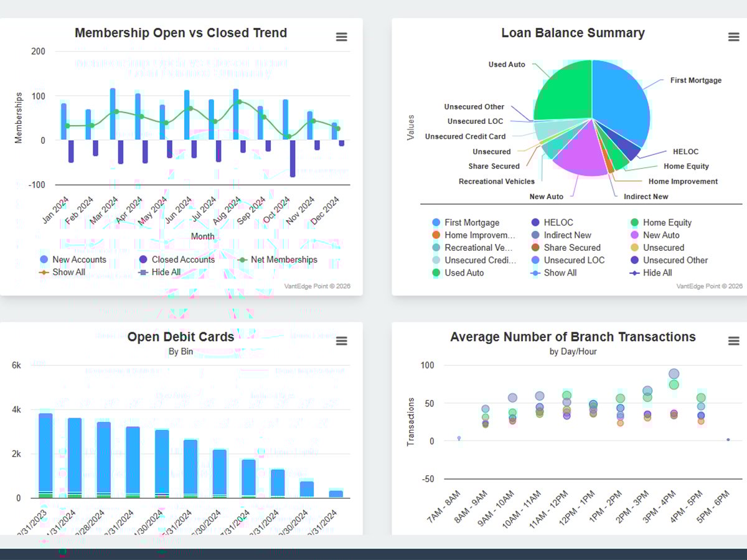The height and width of the screenshot is (560, 747).
Task: Click the VantEdge Point © 2026 link
Action: click(319, 286)
